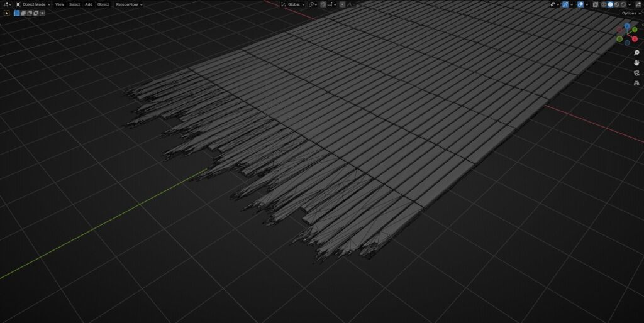Click the blue Z axis gizmo handle
Image resolution: width=644 pixels, height=323 pixels.
(x=627, y=26)
